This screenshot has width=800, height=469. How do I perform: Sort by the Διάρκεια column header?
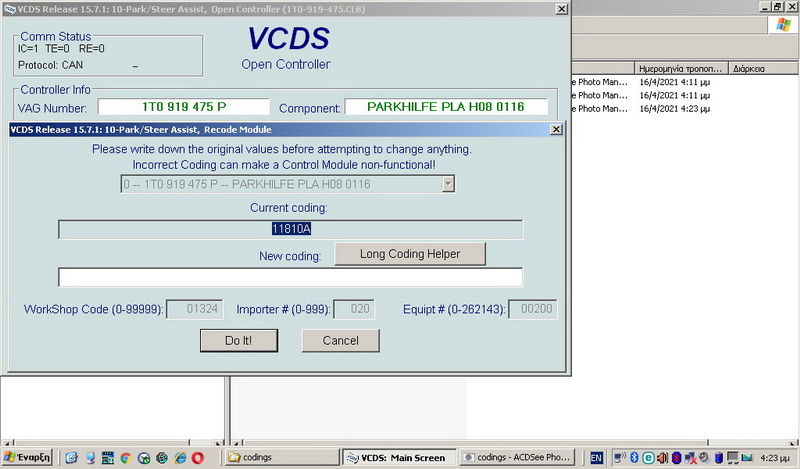[764, 68]
